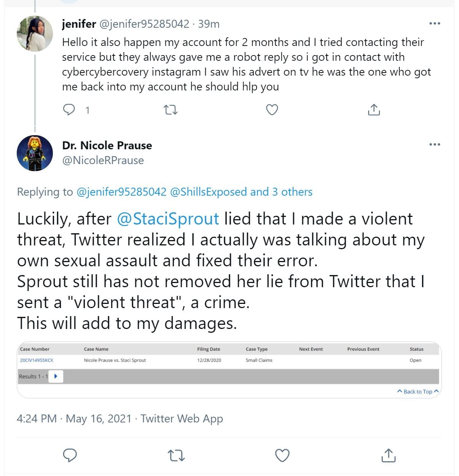Open more options on jenifer's tweet
The width and height of the screenshot is (459, 476).
point(434,24)
